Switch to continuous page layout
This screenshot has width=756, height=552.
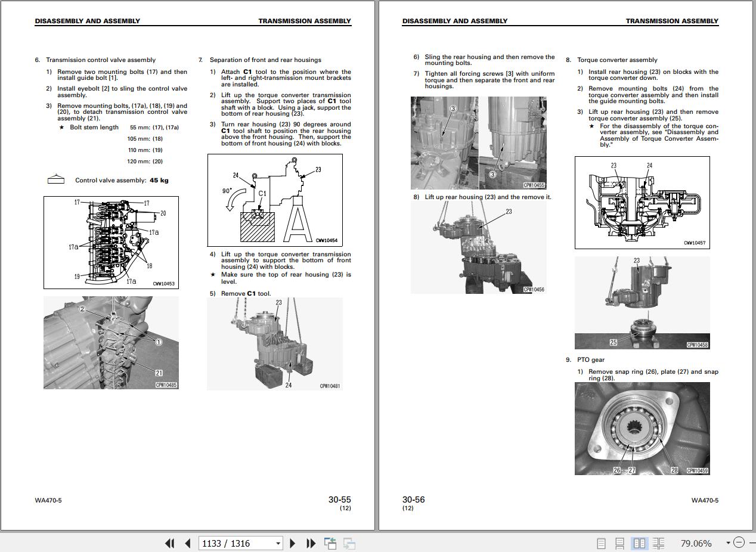click(620, 543)
